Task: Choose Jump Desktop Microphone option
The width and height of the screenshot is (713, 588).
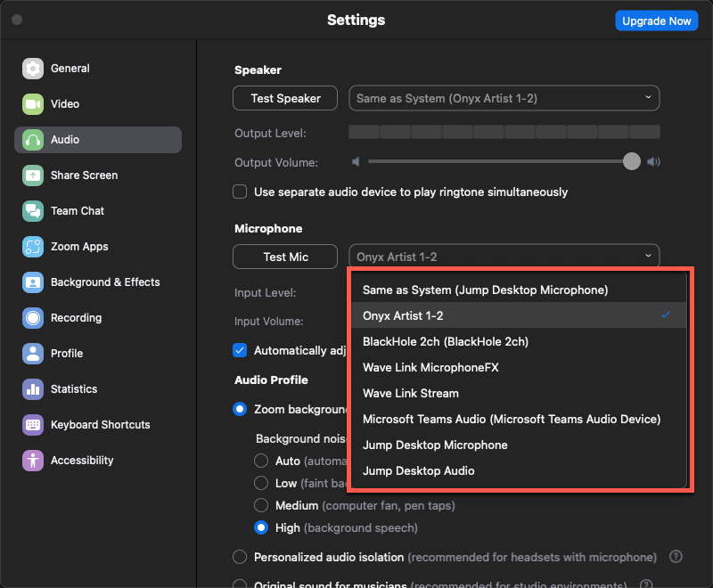Action: 519,445
